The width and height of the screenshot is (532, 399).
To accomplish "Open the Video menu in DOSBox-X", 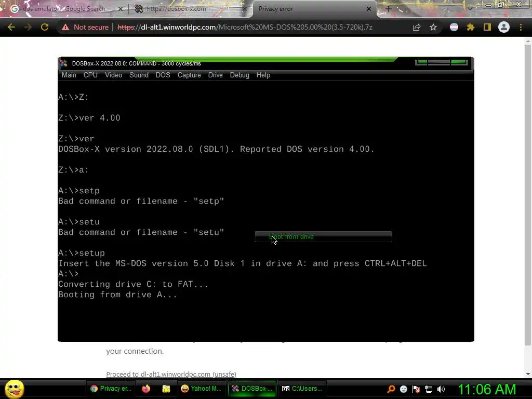I will point(113,75).
